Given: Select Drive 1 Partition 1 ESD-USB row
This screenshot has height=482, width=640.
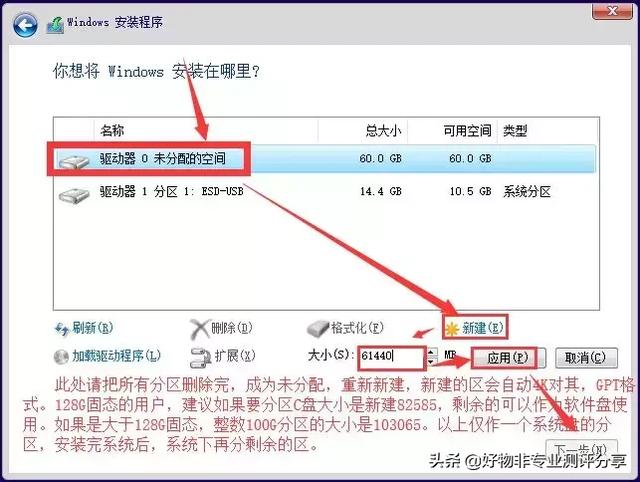Looking at the screenshot, I should pos(324,191).
